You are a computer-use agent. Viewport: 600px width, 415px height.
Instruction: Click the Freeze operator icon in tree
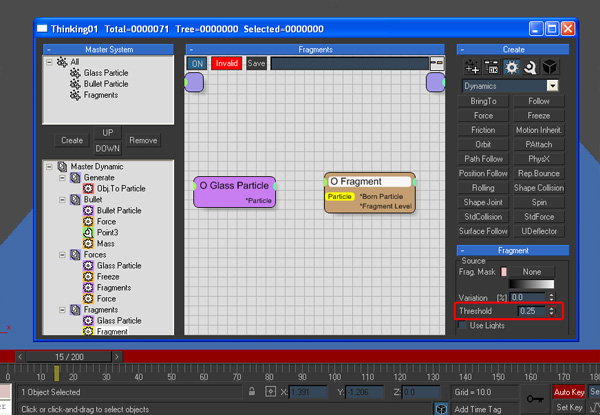tap(88, 277)
